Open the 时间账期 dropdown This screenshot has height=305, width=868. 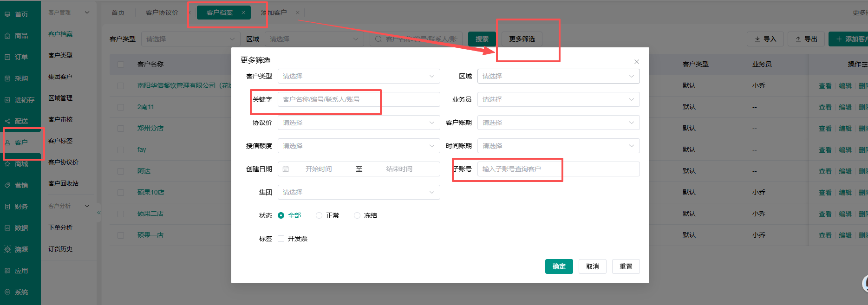pyautogui.click(x=559, y=146)
